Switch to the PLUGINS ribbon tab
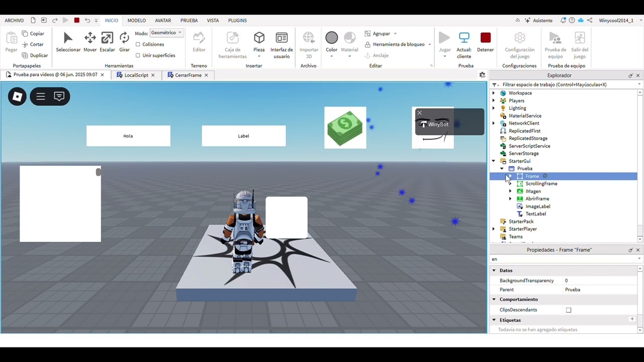Screen dimensions: 644x362 click(x=237, y=21)
